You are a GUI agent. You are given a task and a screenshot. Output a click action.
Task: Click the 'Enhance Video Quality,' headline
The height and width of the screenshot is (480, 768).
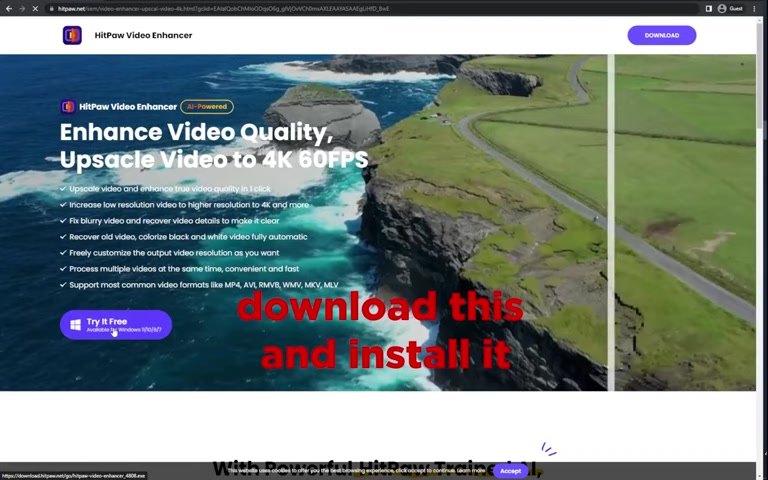(x=196, y=132)
